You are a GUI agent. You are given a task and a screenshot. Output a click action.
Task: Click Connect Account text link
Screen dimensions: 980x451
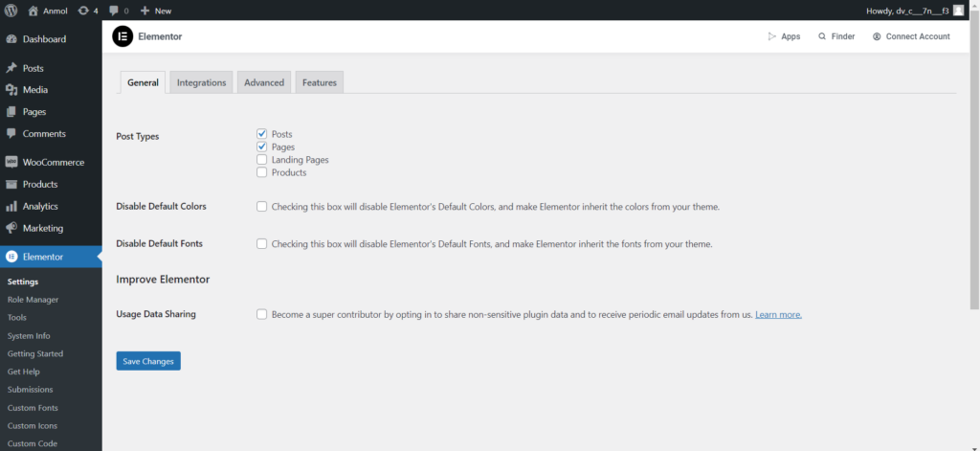tap(918, 36)
